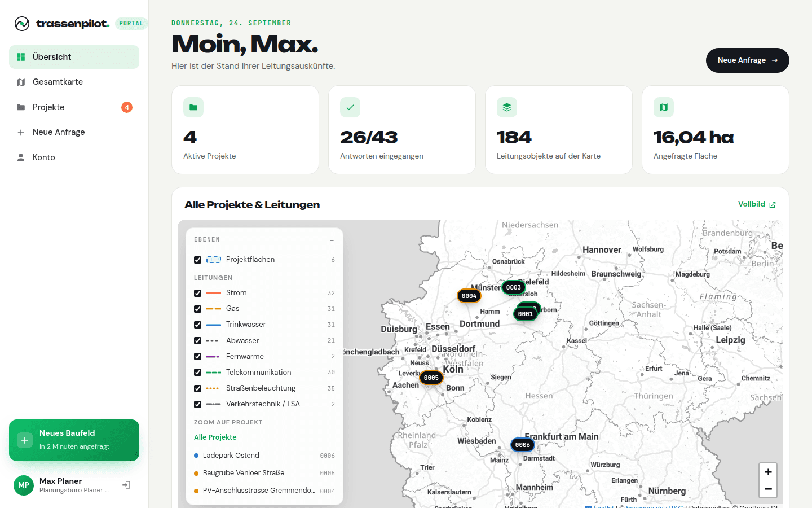
Task: Toggle the Abwasser layer checkbox
Action: (197, 341)
